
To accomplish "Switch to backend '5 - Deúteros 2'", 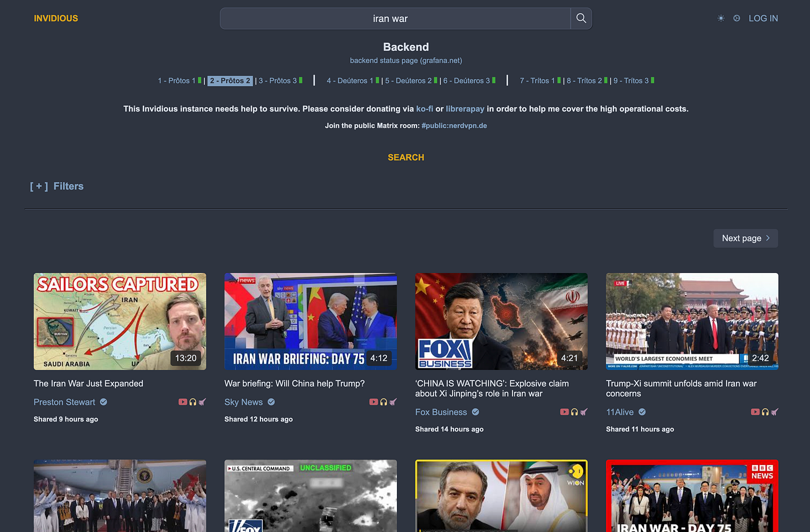I will (408, 80).
